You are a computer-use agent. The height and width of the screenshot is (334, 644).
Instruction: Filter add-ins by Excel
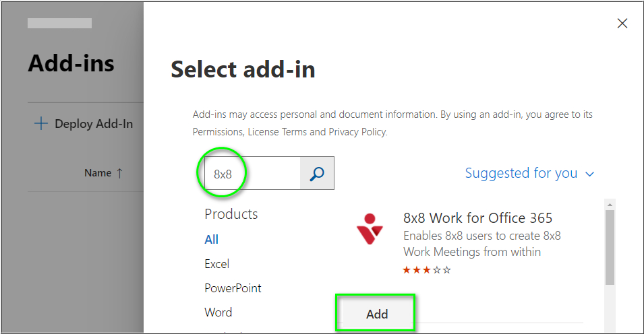217,264
